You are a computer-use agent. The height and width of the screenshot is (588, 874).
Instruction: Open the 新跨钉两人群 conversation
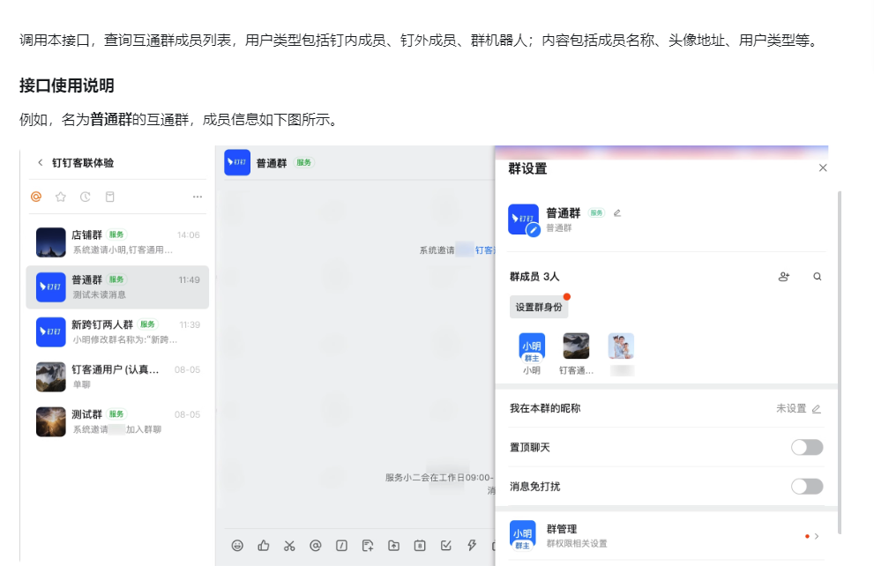click(x=117, y=332)
